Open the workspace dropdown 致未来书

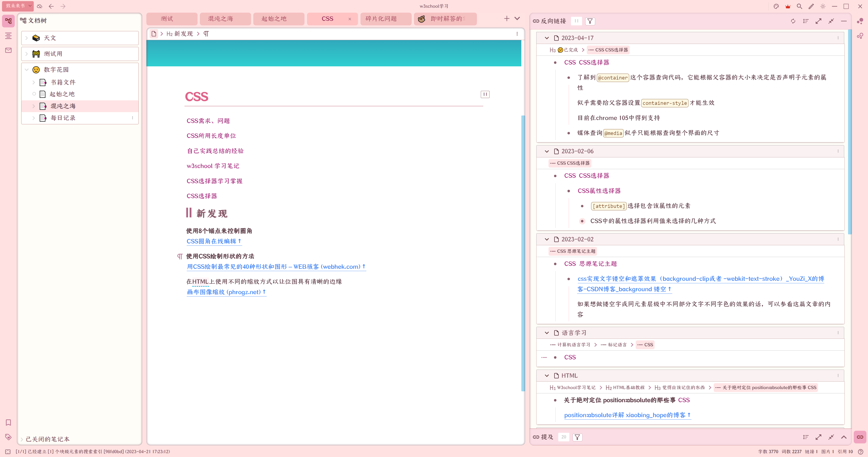pos(17,6)
